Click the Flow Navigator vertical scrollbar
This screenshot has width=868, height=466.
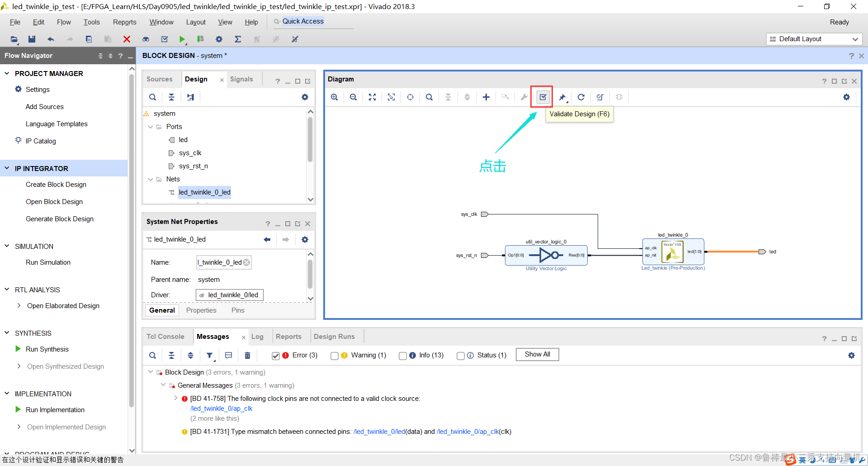(x=132, y=240)
